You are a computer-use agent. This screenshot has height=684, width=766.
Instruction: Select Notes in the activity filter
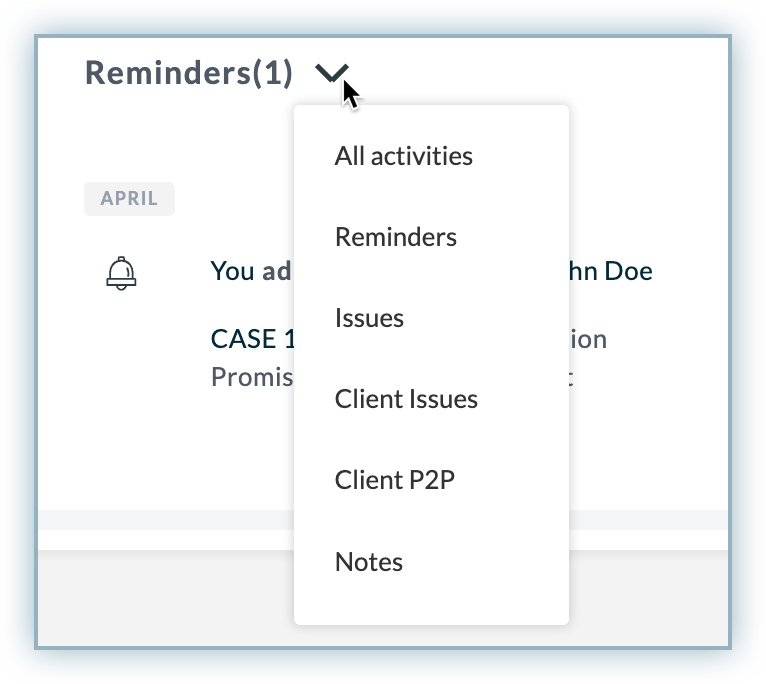coord(369,562)
